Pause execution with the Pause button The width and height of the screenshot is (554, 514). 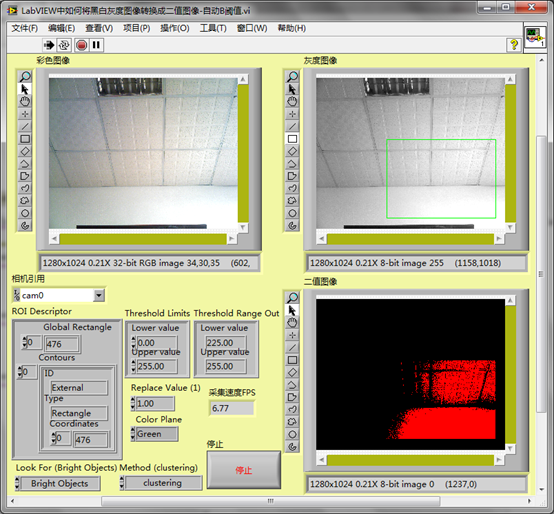pyautogui.click(x=96, y=45)
